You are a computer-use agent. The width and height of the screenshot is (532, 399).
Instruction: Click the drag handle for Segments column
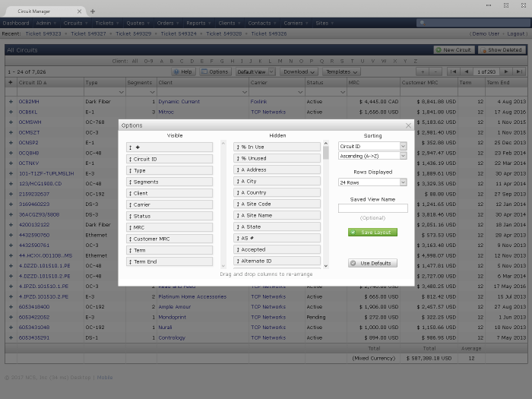click(131, 182)
